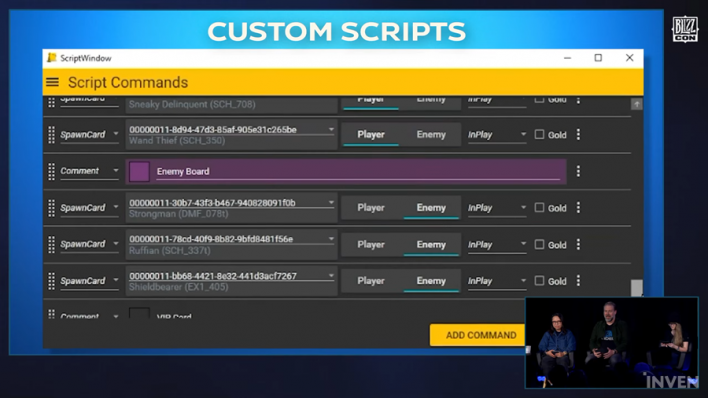
Task: Open more options for Strongman row
Action: 578,208
